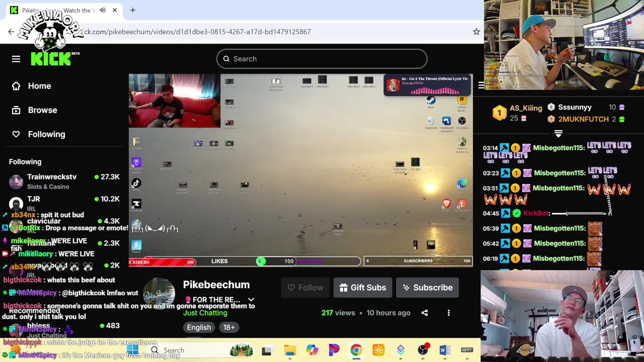Image resolution: width=644 pixels, height=362 pixels.
Task: Bookmark this page with the star icon
Action: point(476,32)
